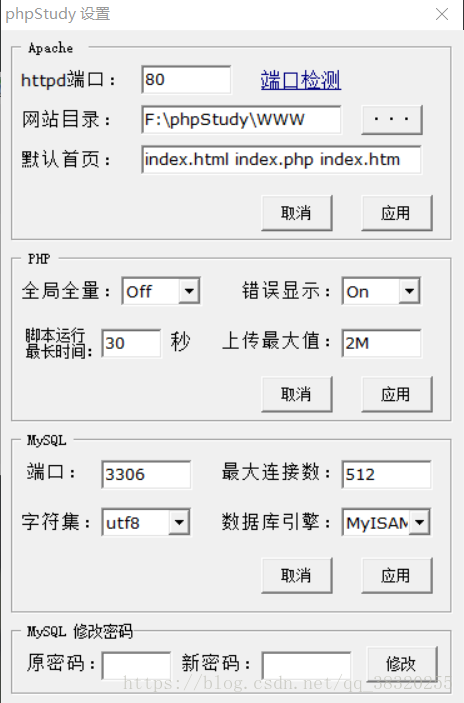The image size is (464, 703).
Task: Apply the MySQL settings
Action: [397, 576]
